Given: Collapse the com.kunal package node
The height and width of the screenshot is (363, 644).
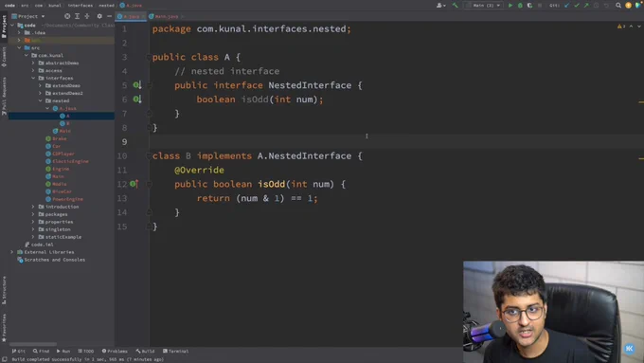Looking at the screenshot, I should pos(27,55).
